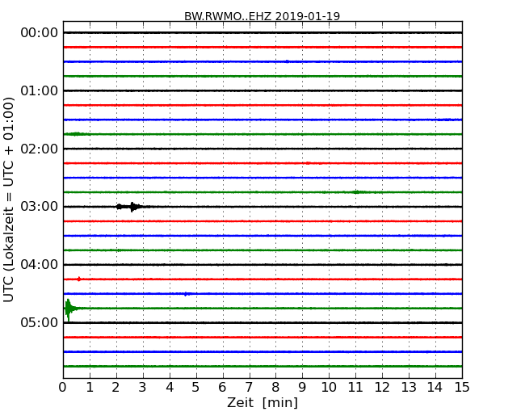The height and width of the screenshot is (420, 525).
Task: Click the 8 minute tick label
Action: click(276, 387)
